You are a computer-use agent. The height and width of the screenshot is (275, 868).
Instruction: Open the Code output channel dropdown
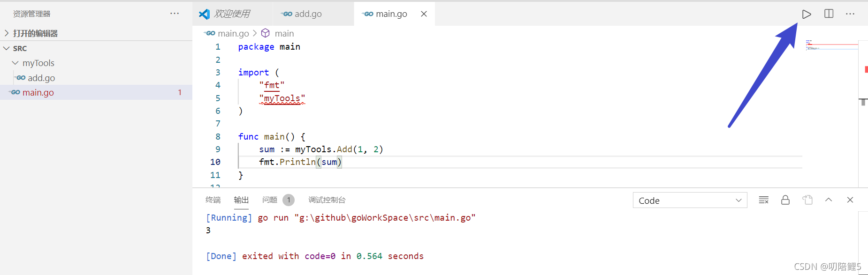690,201
